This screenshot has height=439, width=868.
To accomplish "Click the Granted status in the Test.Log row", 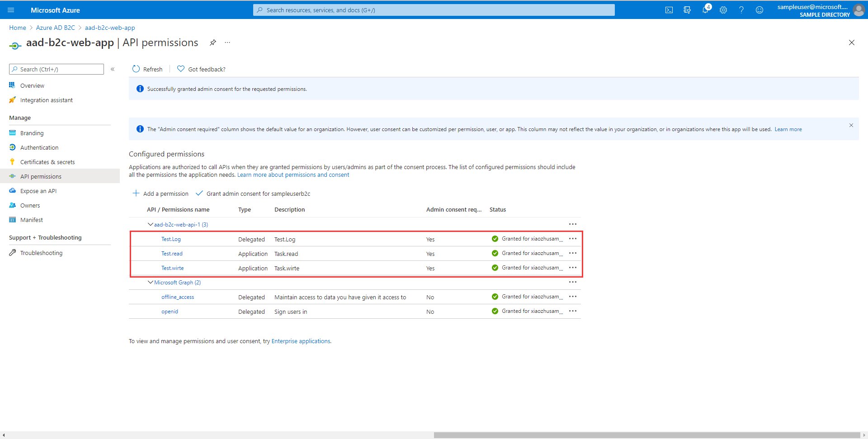I will tap(527, 239).
